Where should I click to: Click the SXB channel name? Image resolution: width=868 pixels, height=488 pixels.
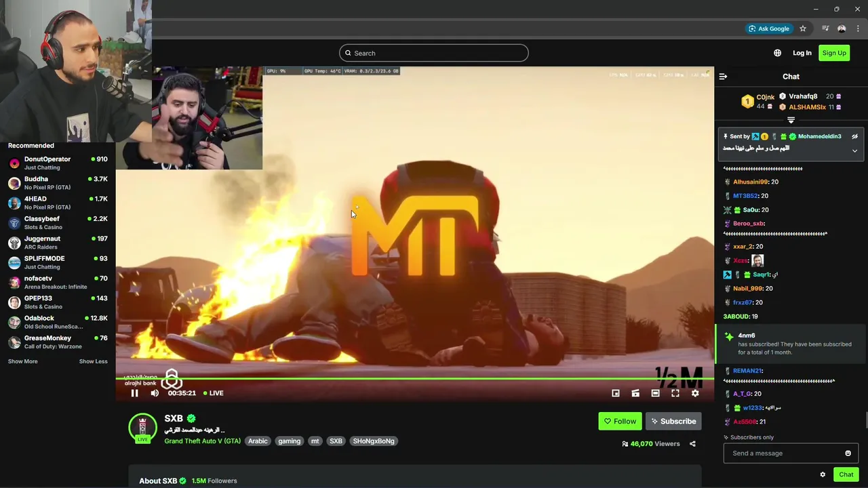click(x=174, y=419)
